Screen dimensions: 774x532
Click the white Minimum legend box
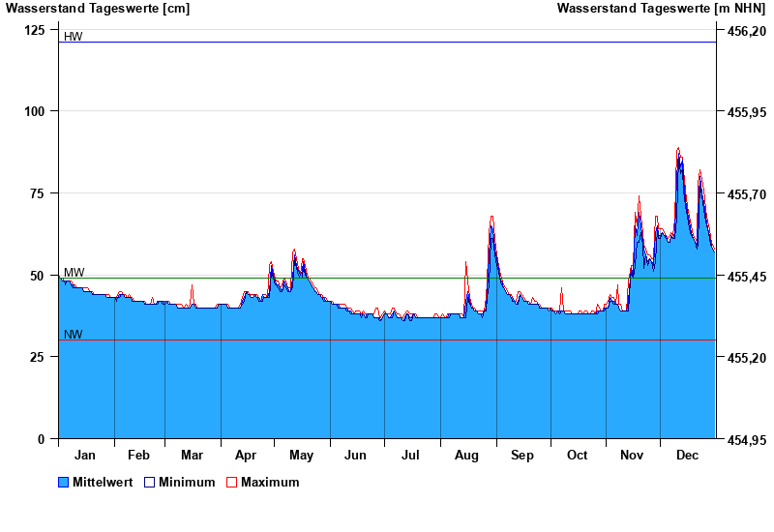[149, 482]
